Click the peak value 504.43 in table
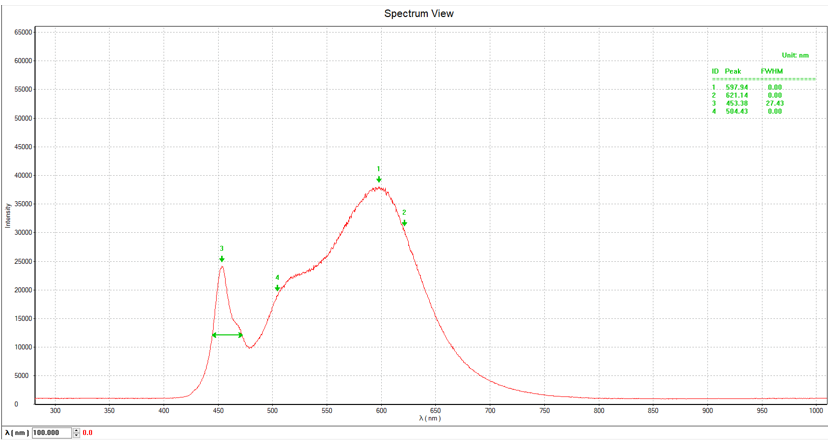This screenshot has height=443, width=834. point(737,111)
